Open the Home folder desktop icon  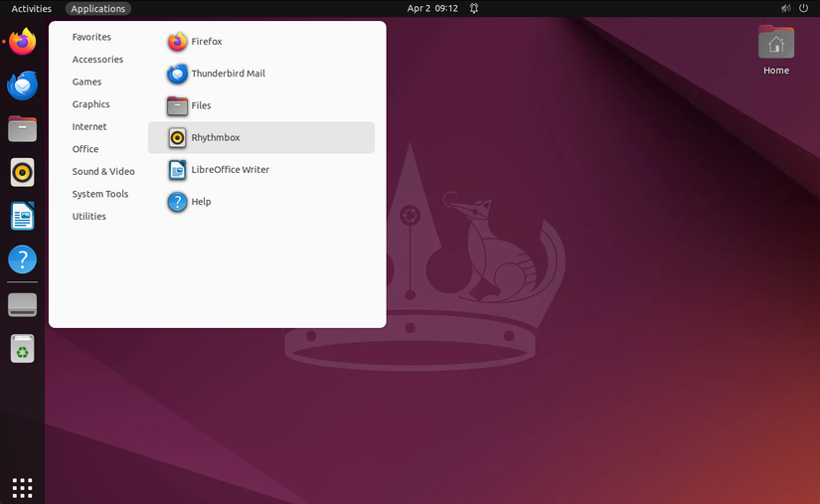click(776, 50)
